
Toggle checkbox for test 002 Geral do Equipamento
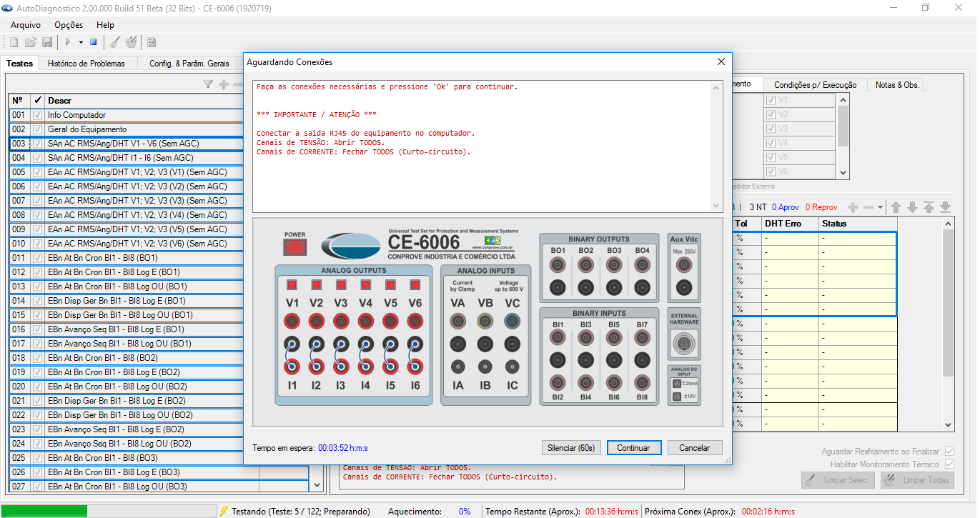point(37,129)
